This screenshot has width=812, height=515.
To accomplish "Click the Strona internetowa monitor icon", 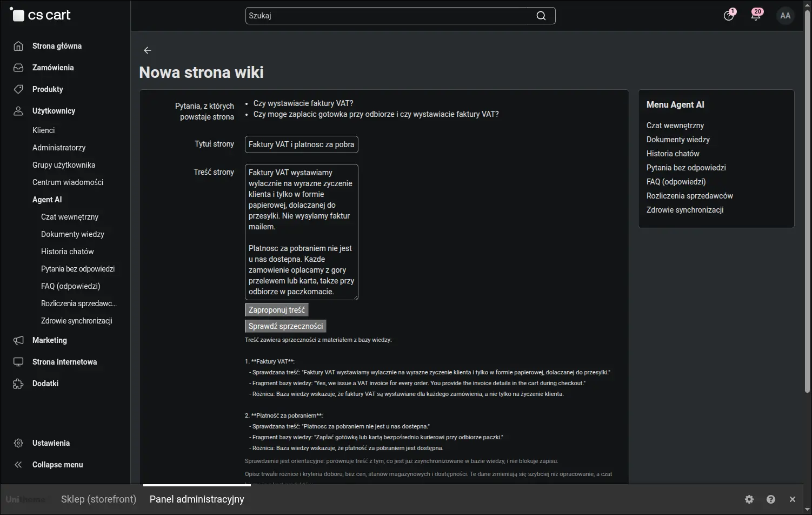I will click(x=18, y=362).
